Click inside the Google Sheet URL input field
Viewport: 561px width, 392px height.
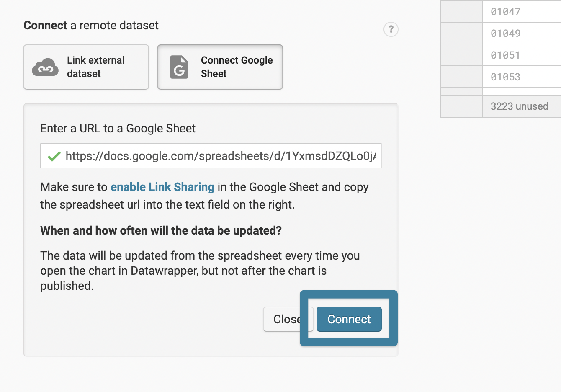tap(209, 156)
